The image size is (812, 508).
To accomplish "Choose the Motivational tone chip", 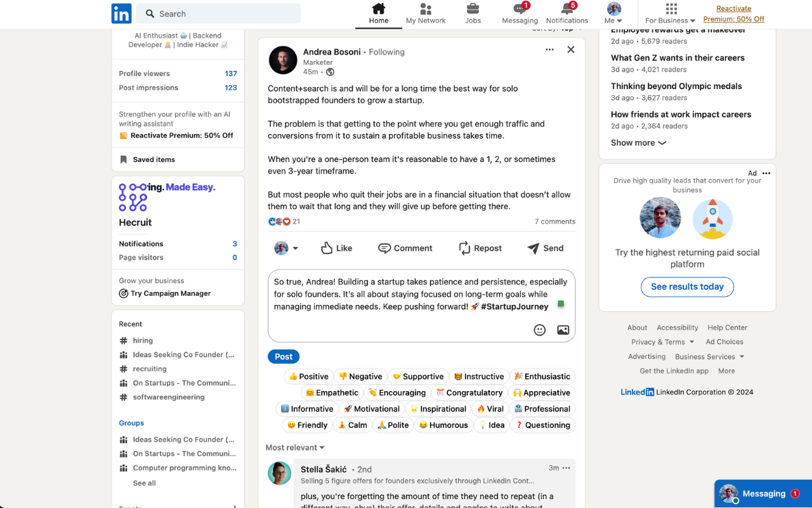I will pos(371,409).
